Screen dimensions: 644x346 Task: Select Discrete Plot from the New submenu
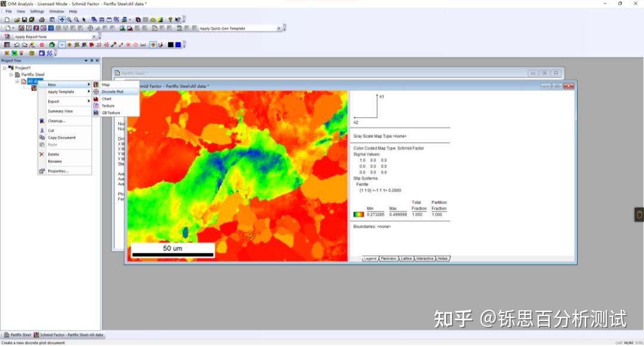point(113,91)
